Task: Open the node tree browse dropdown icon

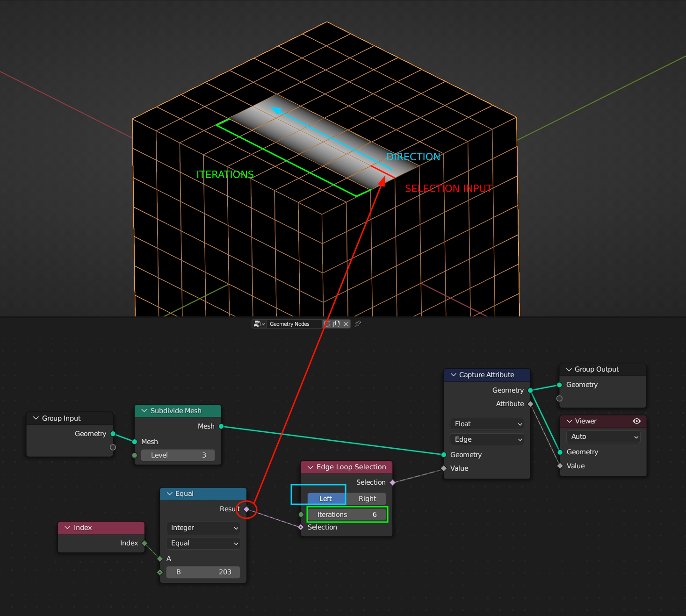Action: [259, 324]
